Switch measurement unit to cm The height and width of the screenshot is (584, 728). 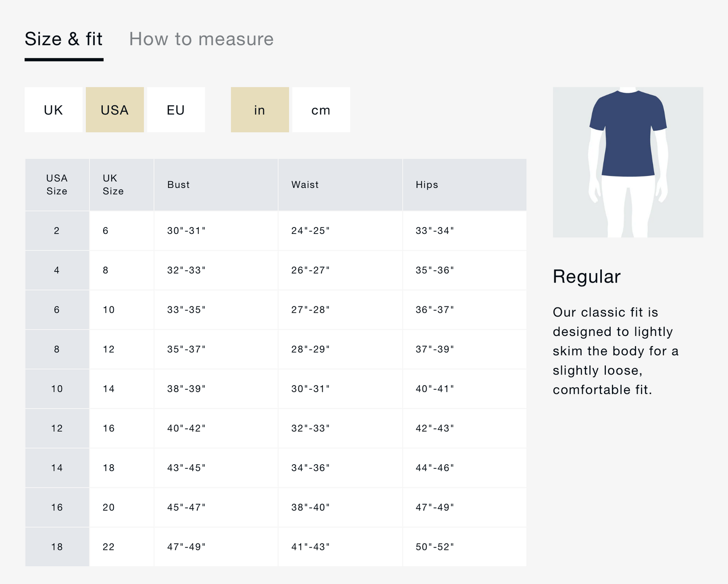point(321,110)
